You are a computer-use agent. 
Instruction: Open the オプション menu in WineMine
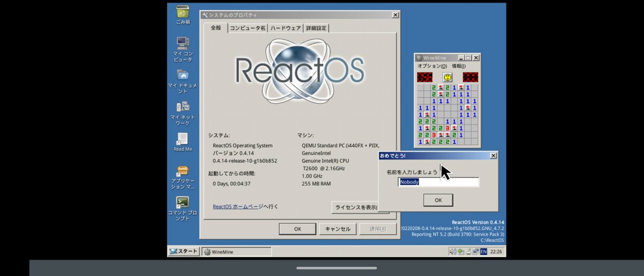point(433,66)
